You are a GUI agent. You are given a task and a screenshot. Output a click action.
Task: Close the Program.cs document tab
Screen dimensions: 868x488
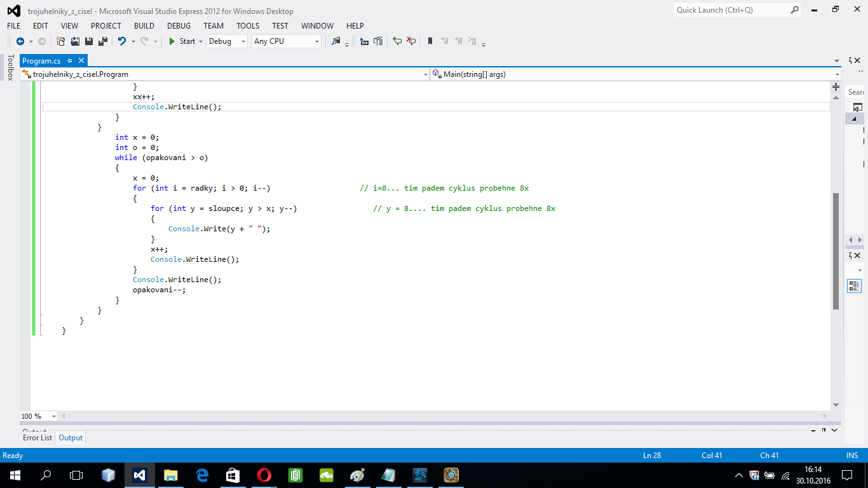(x=81, y=61)
